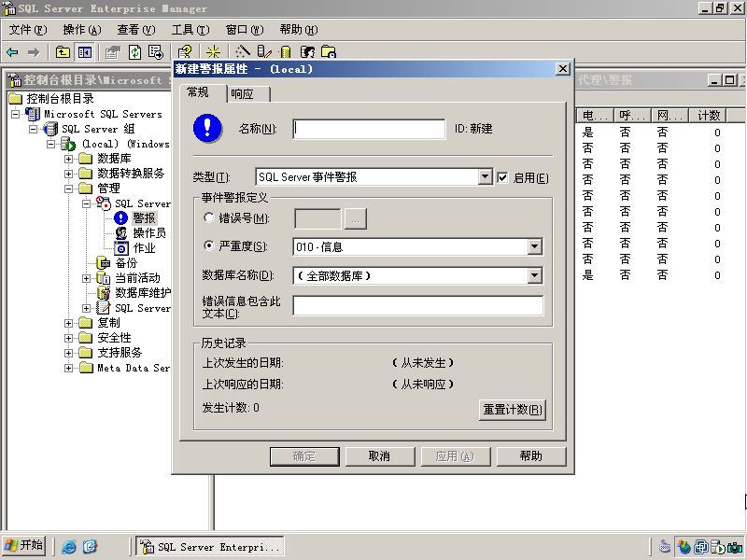The width and height of the screenshot is (747, 560).
Task: Click the Run a Wizard wand icon
Action: click(243, 52)
